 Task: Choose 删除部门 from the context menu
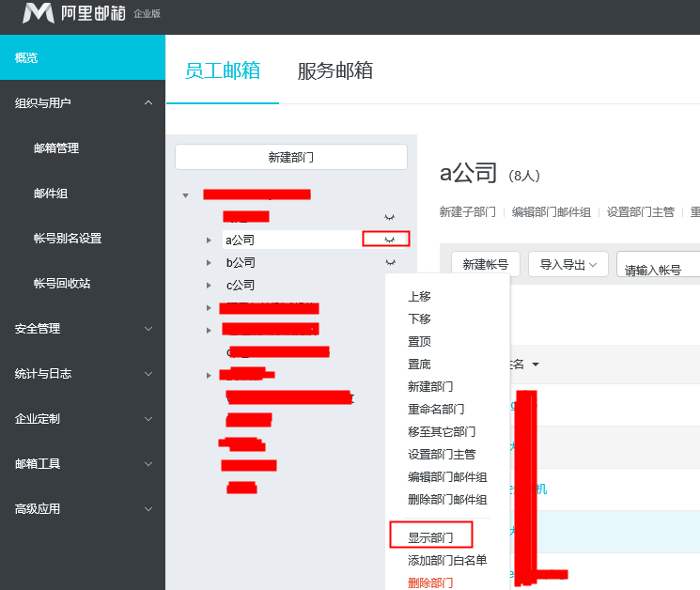pyautogui.click(x=430, y=582)
